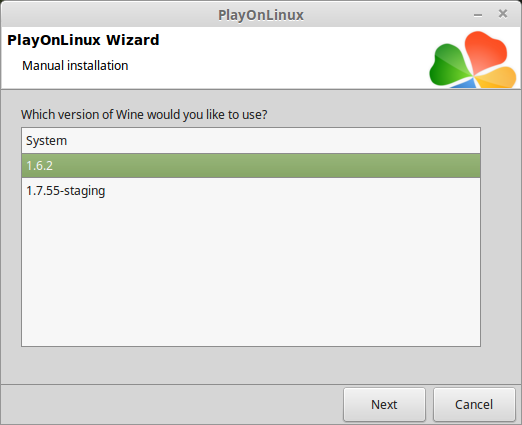Screen dimensions: 522x425
Task: Click the yellow petal of the logo
Action: [497, 78]
